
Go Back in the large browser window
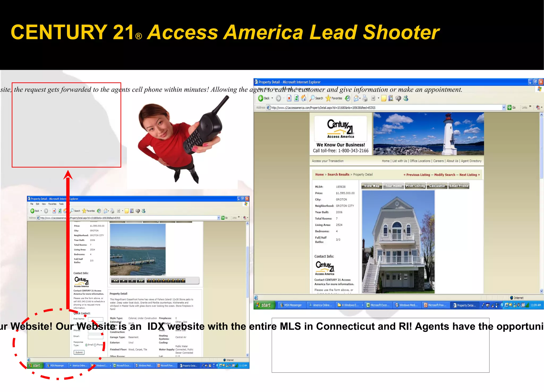[264, 98]
